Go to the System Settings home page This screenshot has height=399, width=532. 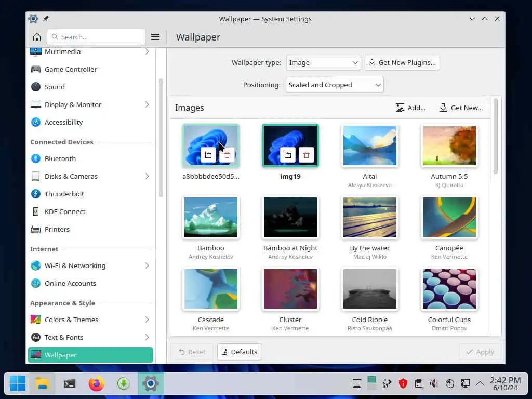37,37
